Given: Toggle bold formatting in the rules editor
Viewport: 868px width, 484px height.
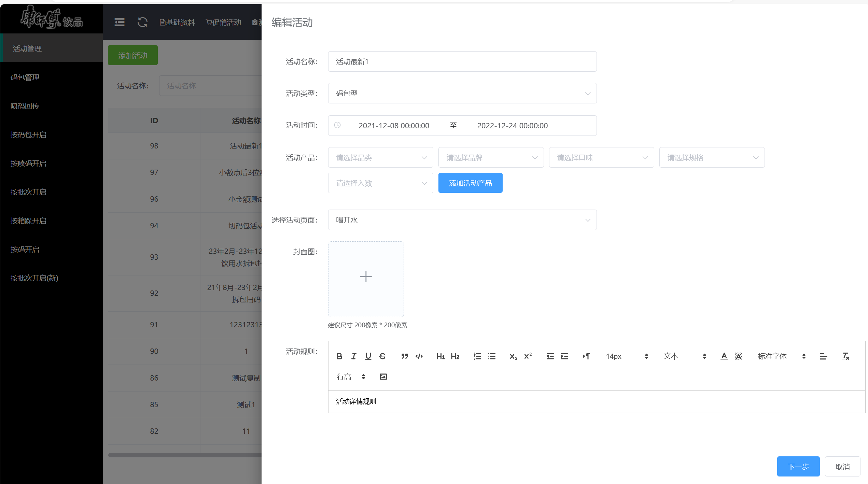Looking at the screenshot, I should [339, 356].
